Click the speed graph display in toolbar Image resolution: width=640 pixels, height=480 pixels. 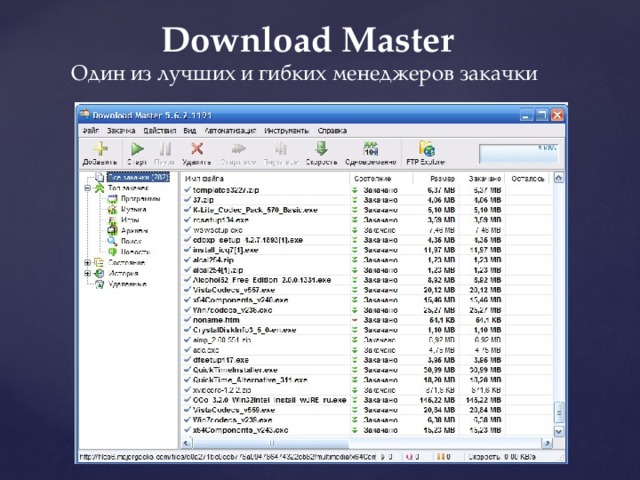pos(519,153)
